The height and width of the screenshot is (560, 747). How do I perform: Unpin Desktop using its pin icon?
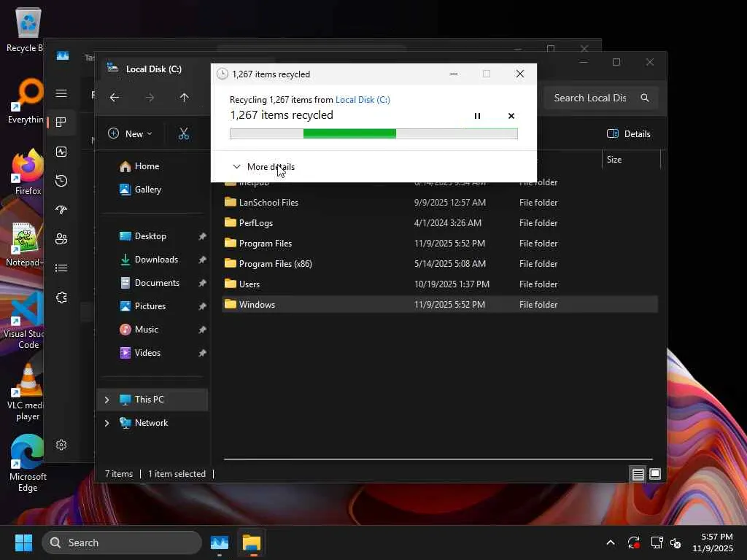pos(202,236)
